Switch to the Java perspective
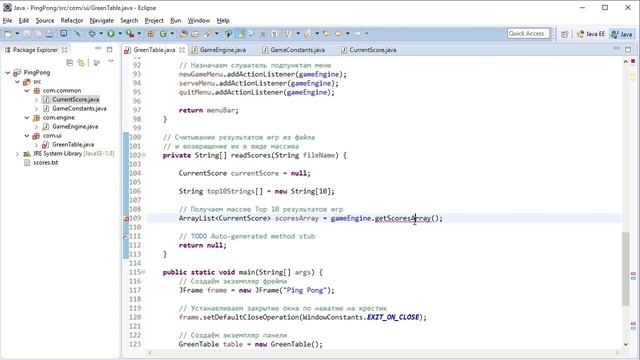Screen dimensions: 640x360 coord(621,34)
